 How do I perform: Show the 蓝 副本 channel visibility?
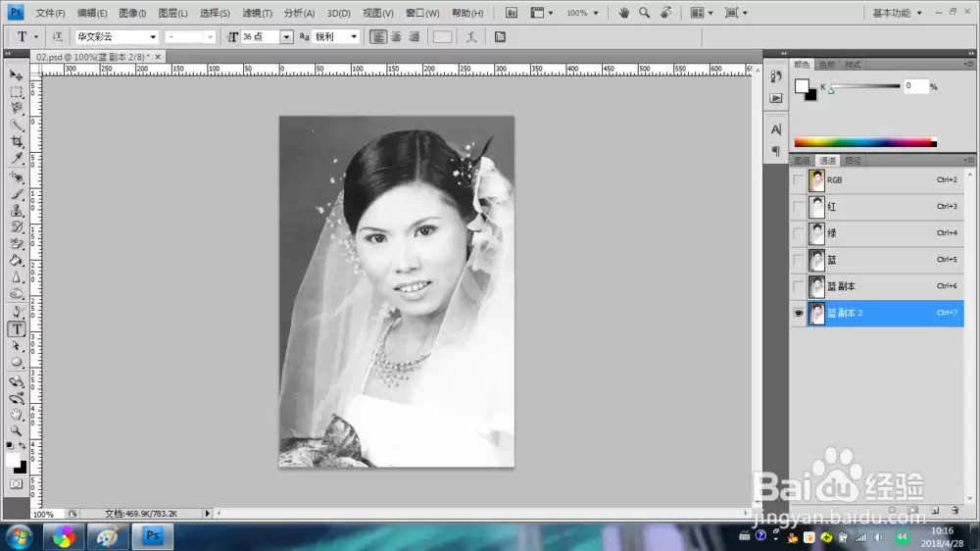pyautogui.click(x=798, y=286)
